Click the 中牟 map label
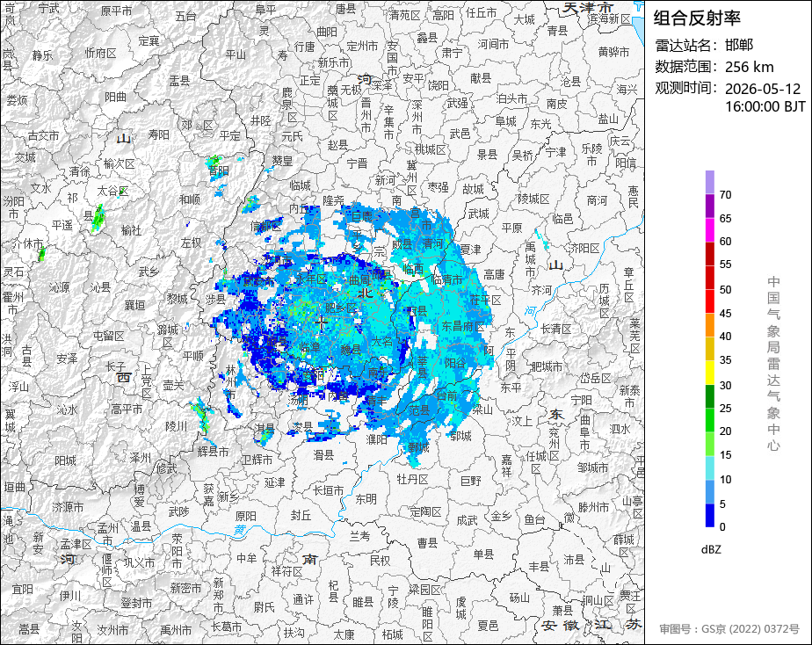This screenshot has width=812, height=645. 246,558
